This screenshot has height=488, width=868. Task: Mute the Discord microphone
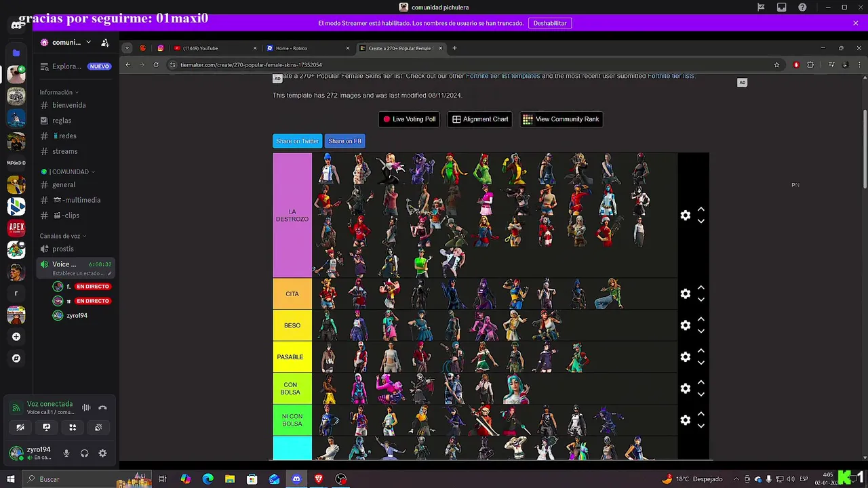(x=66, y=453)
